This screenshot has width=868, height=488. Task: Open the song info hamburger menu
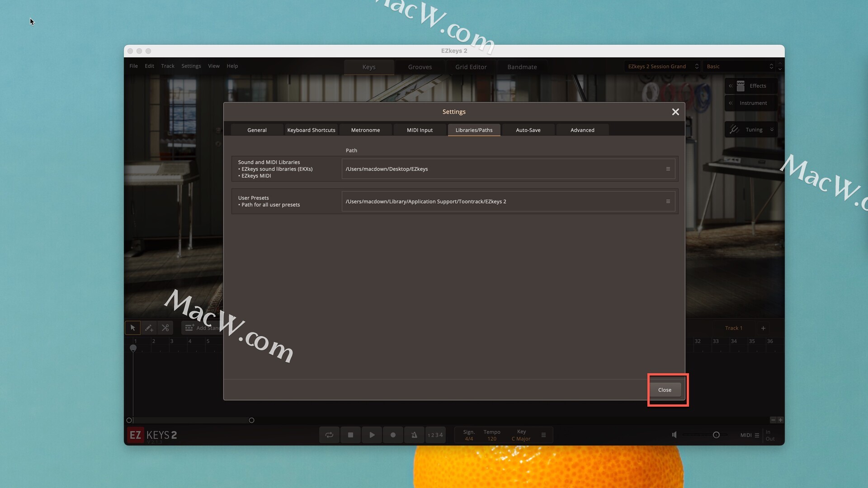point(543,435)
